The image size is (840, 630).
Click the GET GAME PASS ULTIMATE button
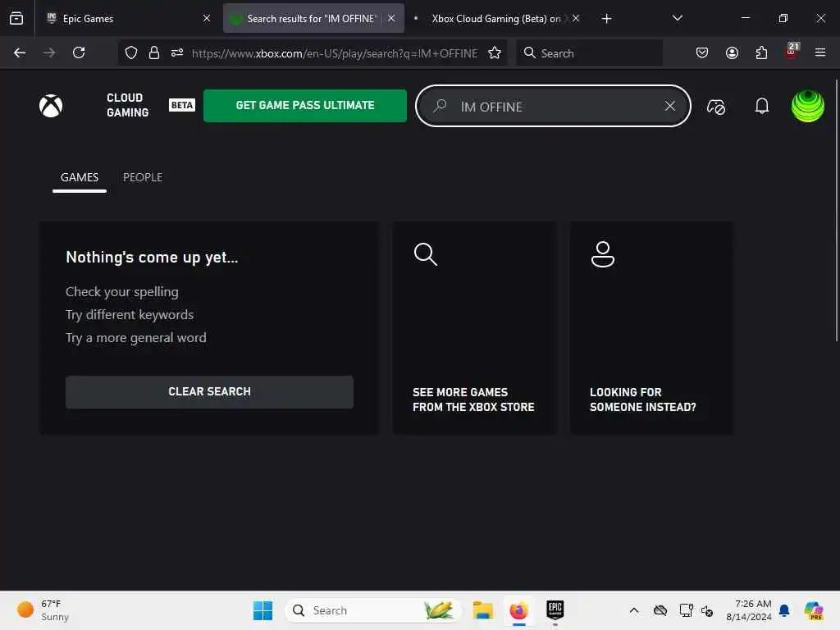305,106
